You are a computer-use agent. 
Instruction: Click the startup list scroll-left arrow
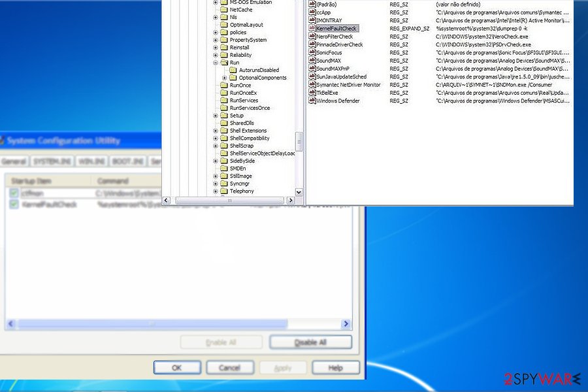click(11, 323)
